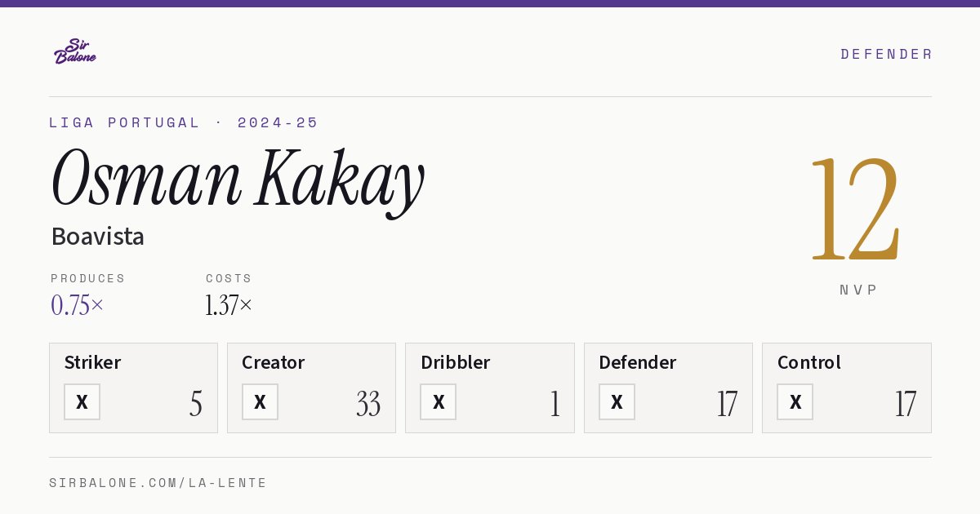Select the Creator stat card title
Viewport: 980px width, 514px height.
point(274,362)
